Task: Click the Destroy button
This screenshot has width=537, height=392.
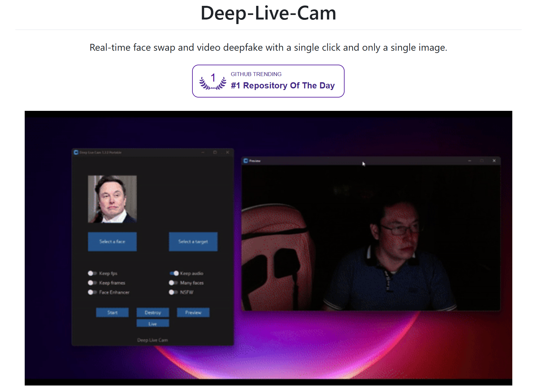Action: [x=152, y=312]
